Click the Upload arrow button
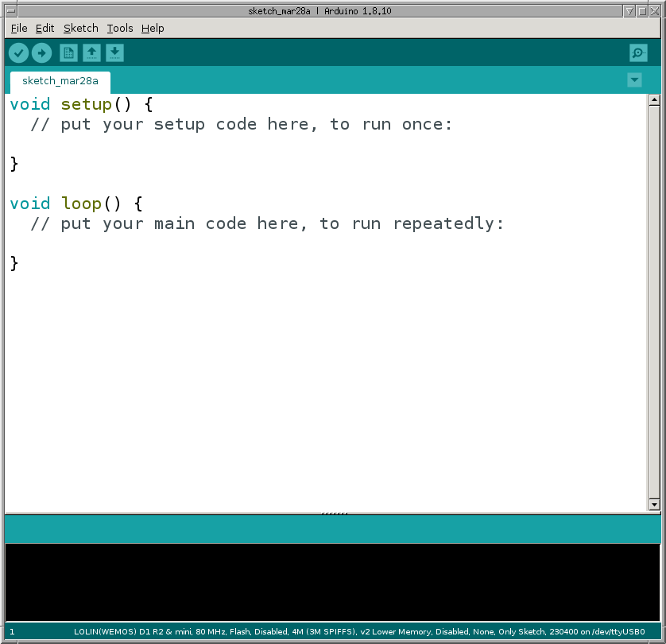The width and height of the screenshot is (666, 644). pos(41,53)
